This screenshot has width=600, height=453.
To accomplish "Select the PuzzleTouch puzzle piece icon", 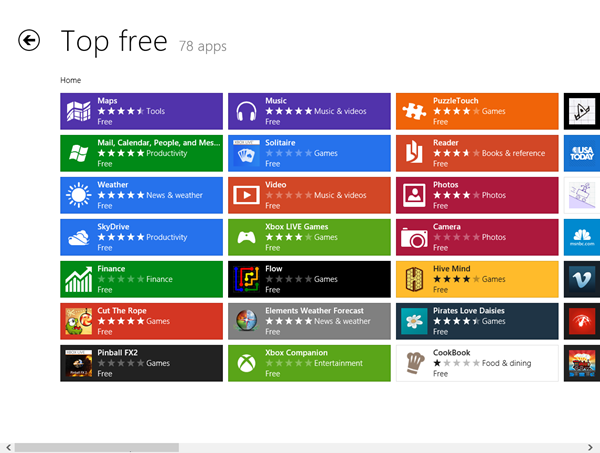I will [x=414, y=111].
